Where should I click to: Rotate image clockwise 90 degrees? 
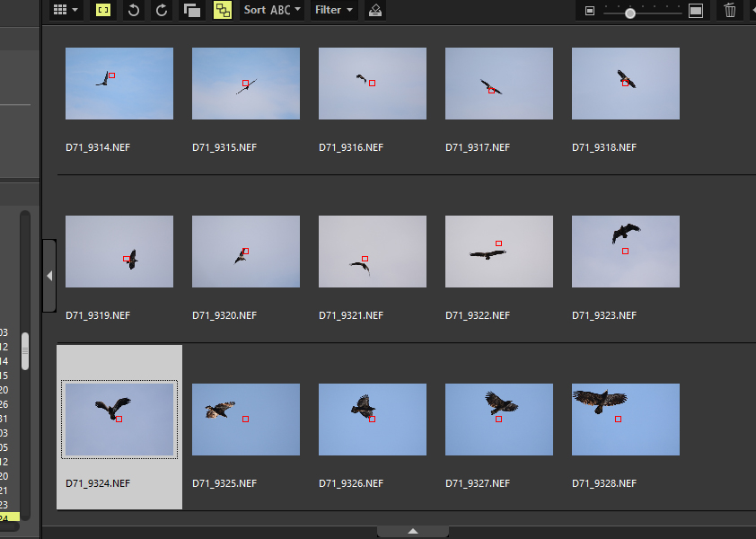(162, 10)
